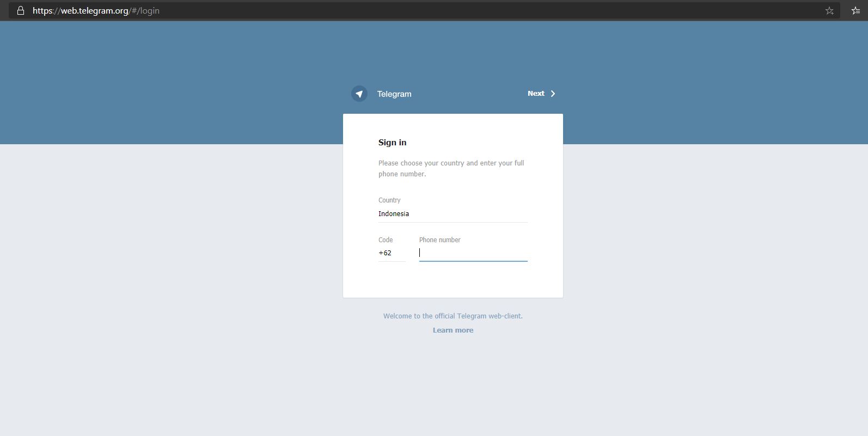Screen dimensions: 868x436
Task: Click the +62 country code field
Action: tap(392, 253)
